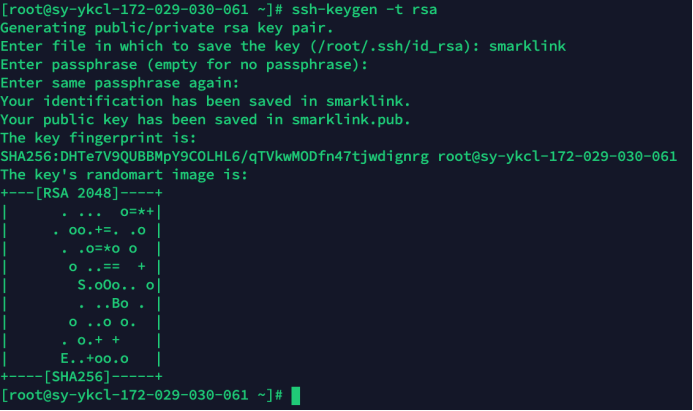Click the typed filename smarklink

tap(527, 46)
